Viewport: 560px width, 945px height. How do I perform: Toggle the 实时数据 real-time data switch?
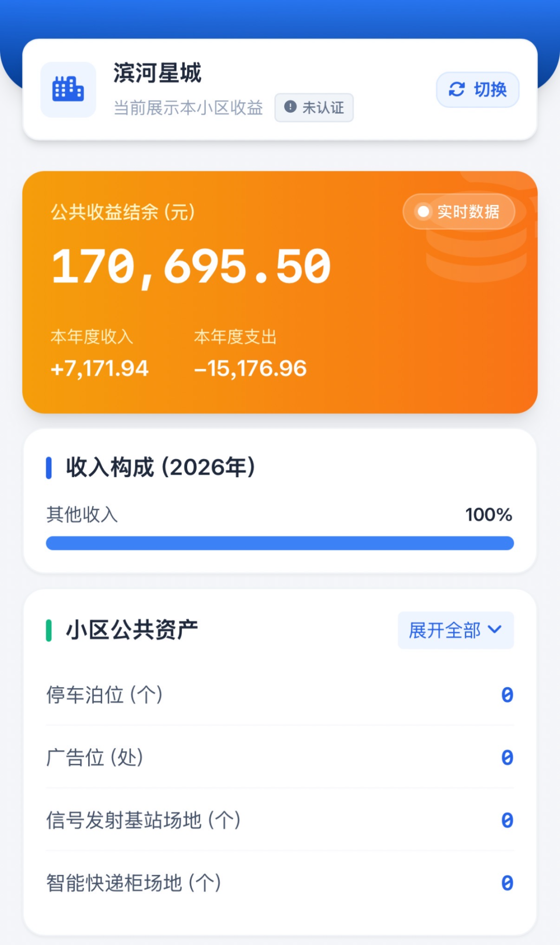459,212
